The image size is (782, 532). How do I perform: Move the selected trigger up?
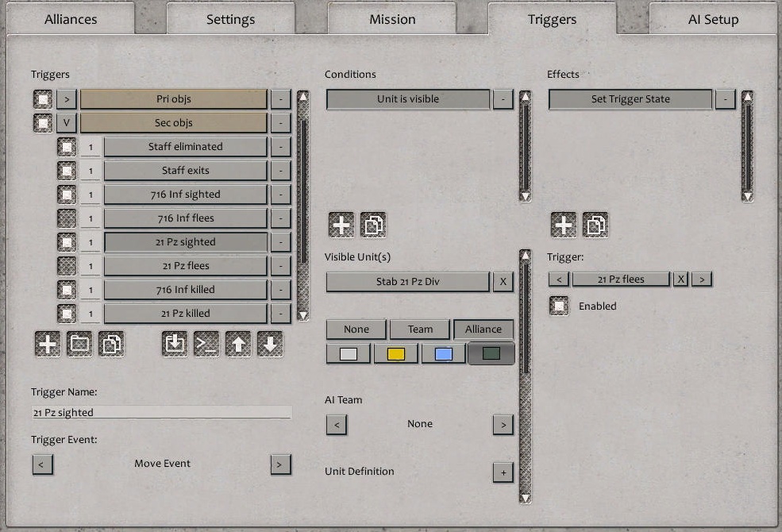pyautogui.click(x=237, y=344)
